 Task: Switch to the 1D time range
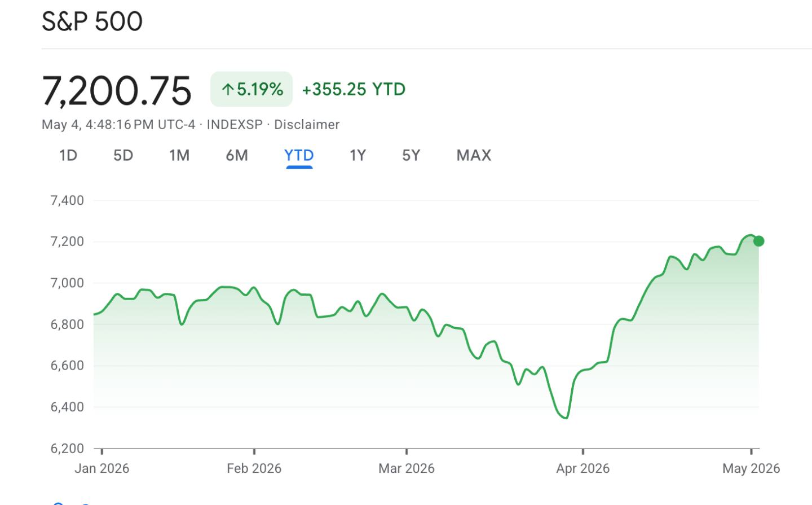(68, 155)
